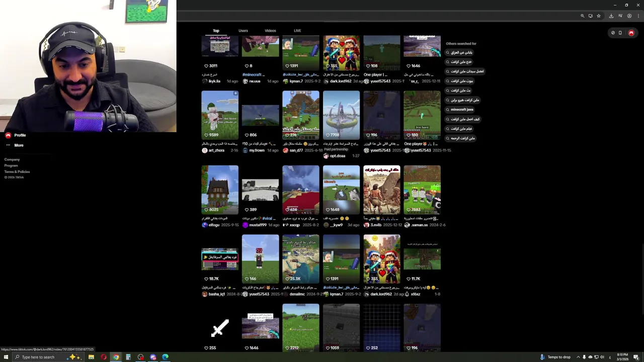Open Chrome profile avatar icon
Image resolution: width=644 pixels, height=362 pixels.
click(629, 16)
